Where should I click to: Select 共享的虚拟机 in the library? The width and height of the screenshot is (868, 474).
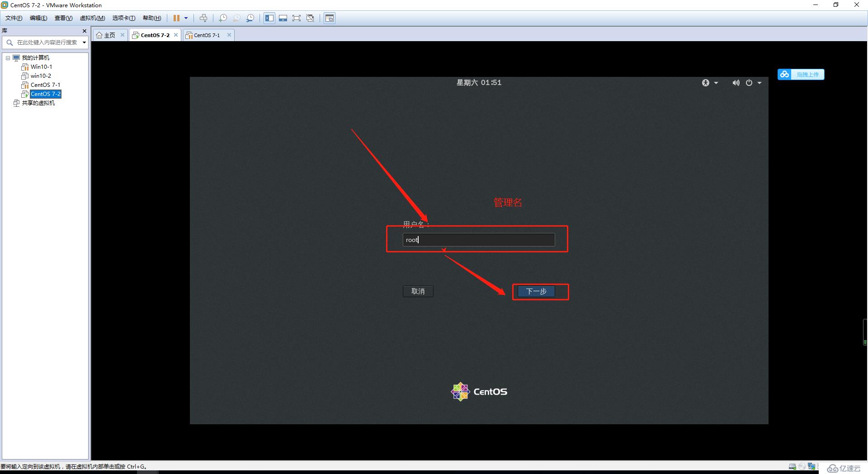(x=38, y=103)
